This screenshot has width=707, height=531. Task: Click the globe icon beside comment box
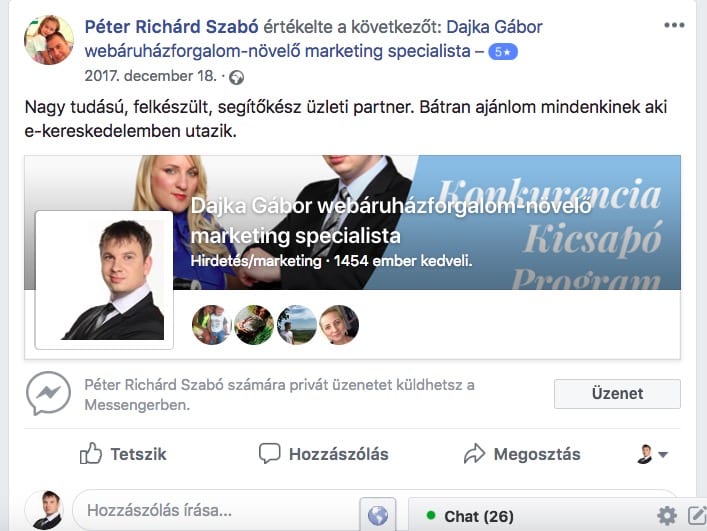tap(378, 515)
